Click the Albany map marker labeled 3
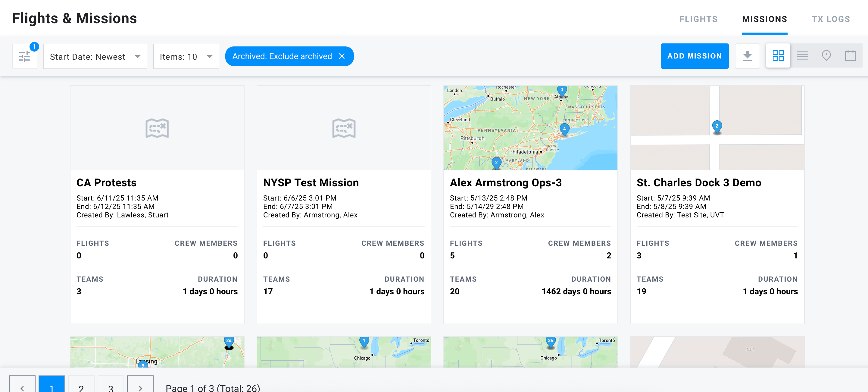 click(562, 90)
